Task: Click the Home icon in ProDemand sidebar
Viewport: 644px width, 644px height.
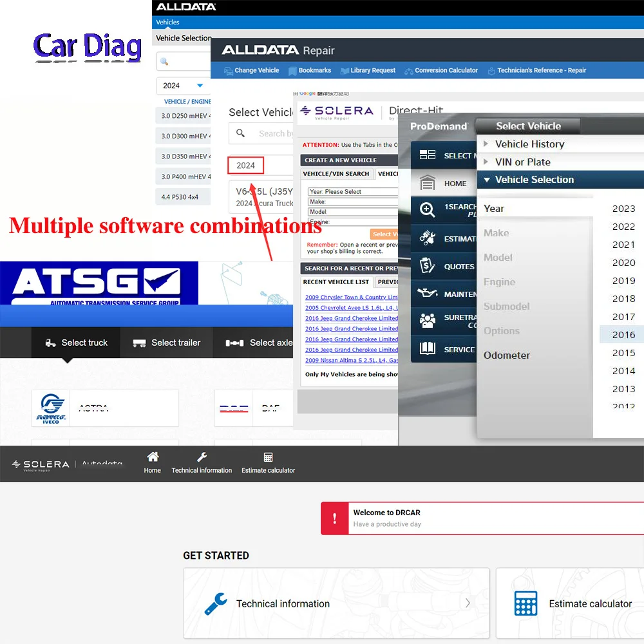Action: pyautogui.click(x=428, y=183)
